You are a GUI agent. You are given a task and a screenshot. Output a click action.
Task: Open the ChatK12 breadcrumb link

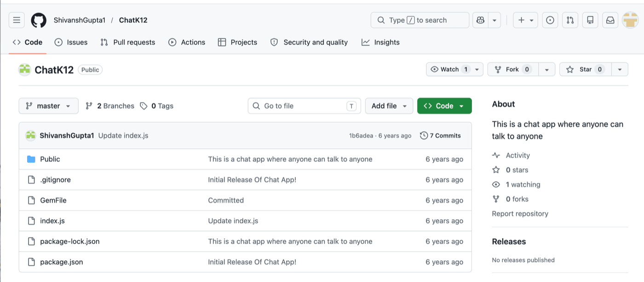(133, 20)
